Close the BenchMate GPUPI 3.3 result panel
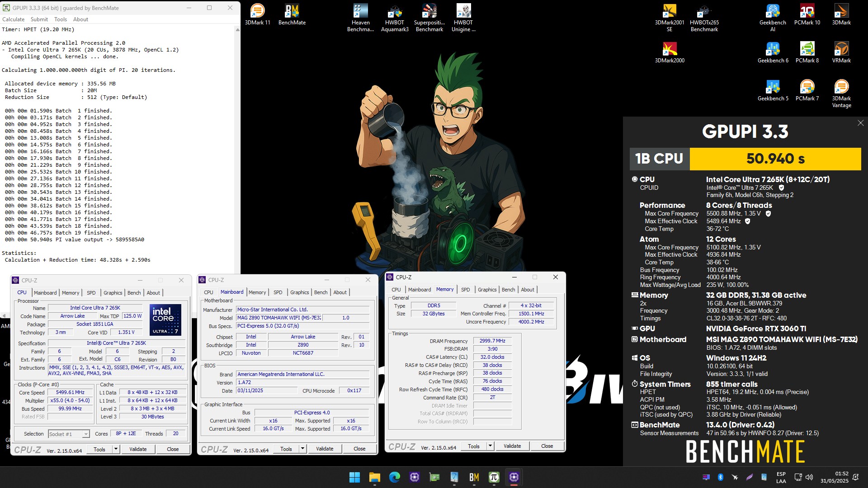The width and height of the screenshot is (868, 488). click(x=860, y=123)
